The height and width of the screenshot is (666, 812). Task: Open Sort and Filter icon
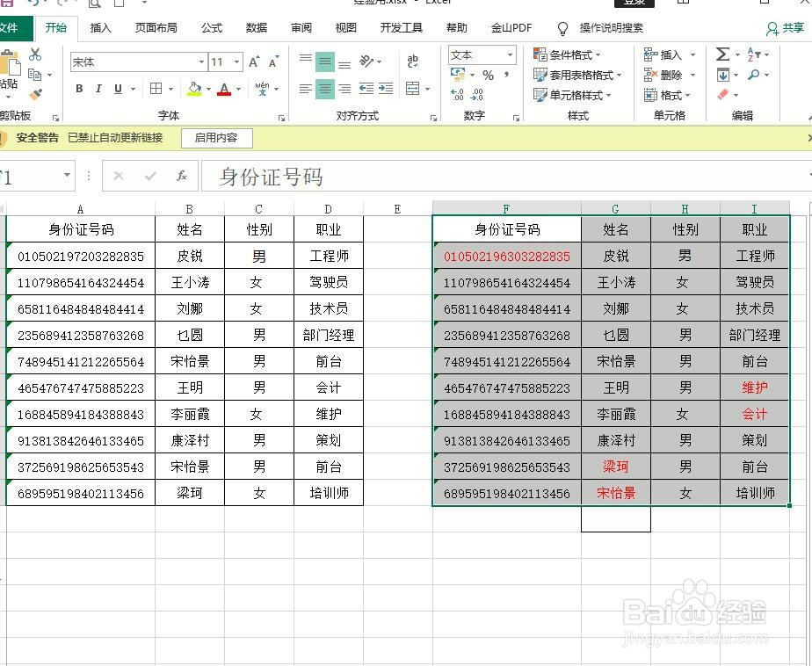pyautogui.click(x=754, y=54)
